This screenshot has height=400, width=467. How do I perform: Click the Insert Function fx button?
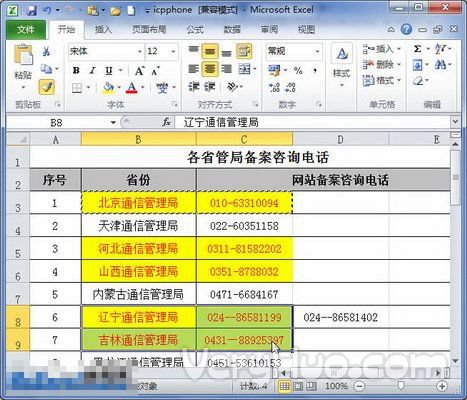(x=166, y=122)
